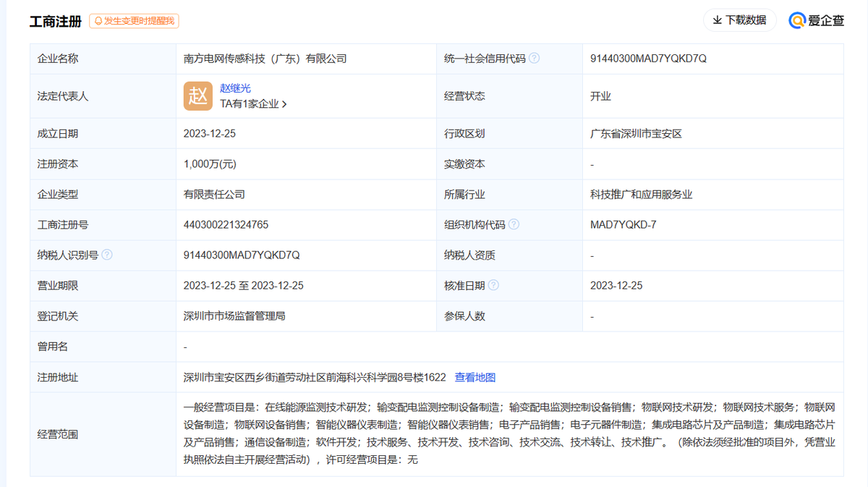
Task: Click the bell icon for change reminders
Action: [98, 21]
